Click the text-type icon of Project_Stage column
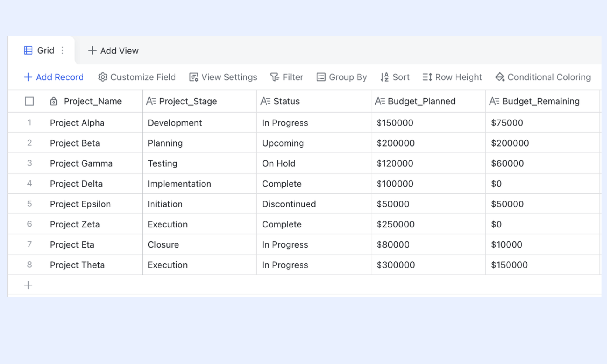Viewport: 607px width, 364px height. (151, 101)
